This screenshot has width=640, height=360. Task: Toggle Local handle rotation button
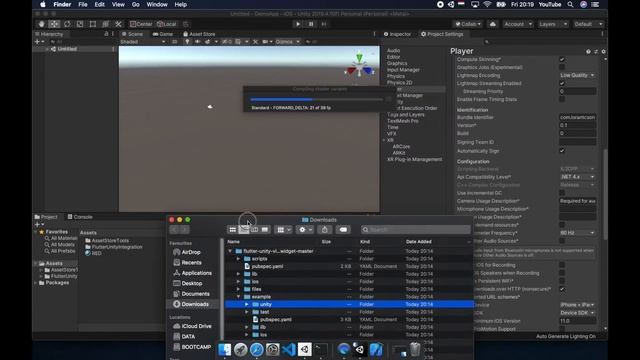[167, 24]
